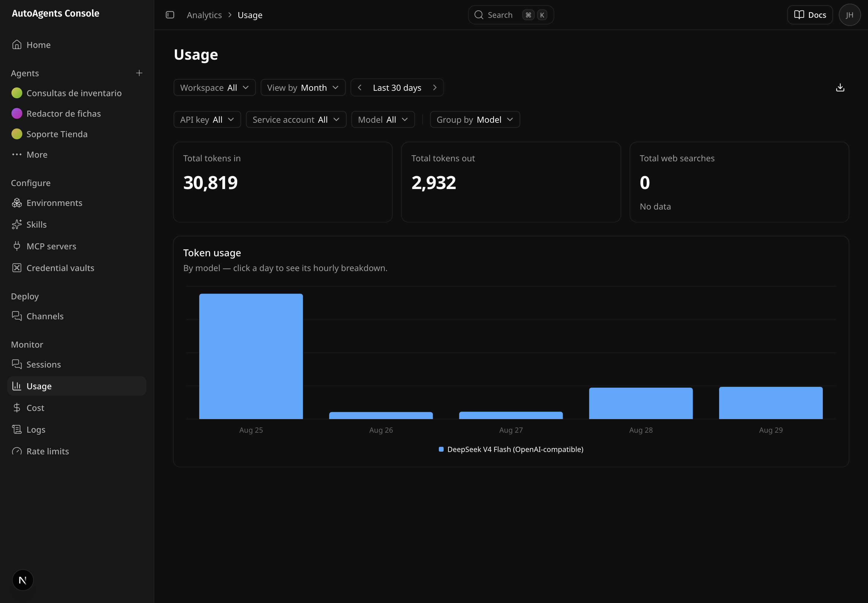The height and width of the screenshot is (603, 868).
Task: Click the Total web searches card
Action: [x=739, y=182]
